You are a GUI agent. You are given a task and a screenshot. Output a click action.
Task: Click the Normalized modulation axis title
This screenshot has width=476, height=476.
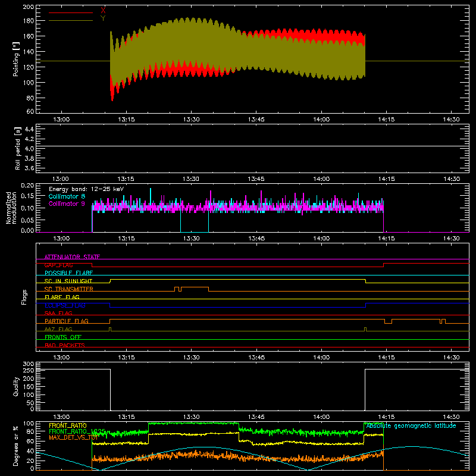pyautogui.click(x=11, y=208)
